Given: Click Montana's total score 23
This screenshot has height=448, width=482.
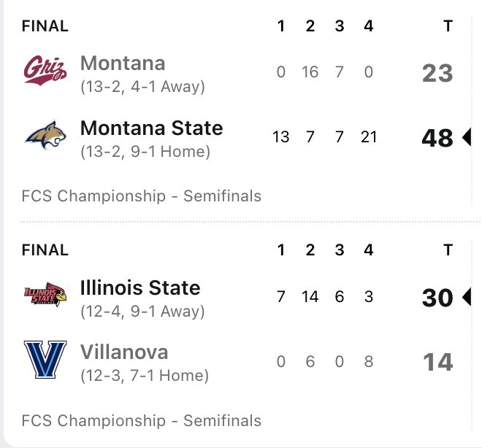Looking at the screenshot, I should [x=437, y=73].
